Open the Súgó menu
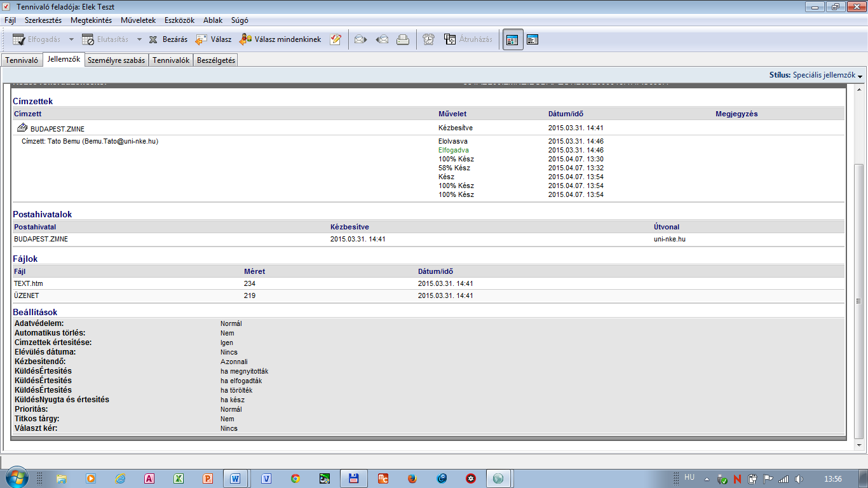 (238, 20)
